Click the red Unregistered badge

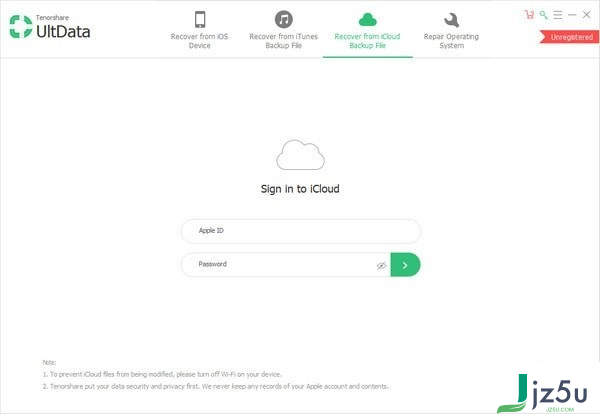[x=569, y=37]
